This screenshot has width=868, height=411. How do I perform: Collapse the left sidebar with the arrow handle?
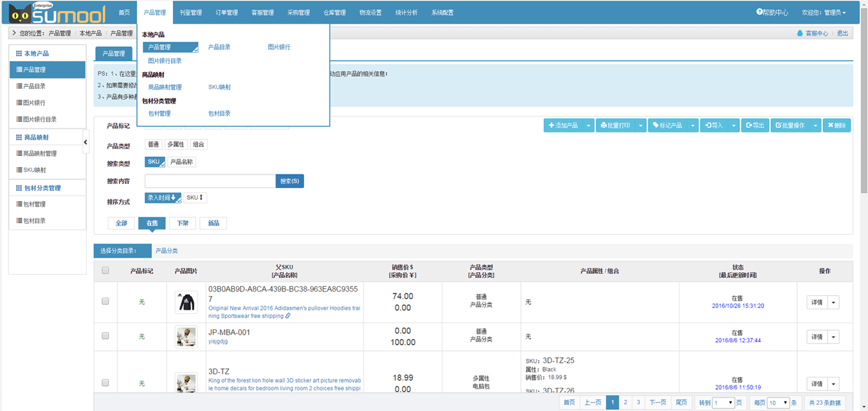click(x=86, y=142)
